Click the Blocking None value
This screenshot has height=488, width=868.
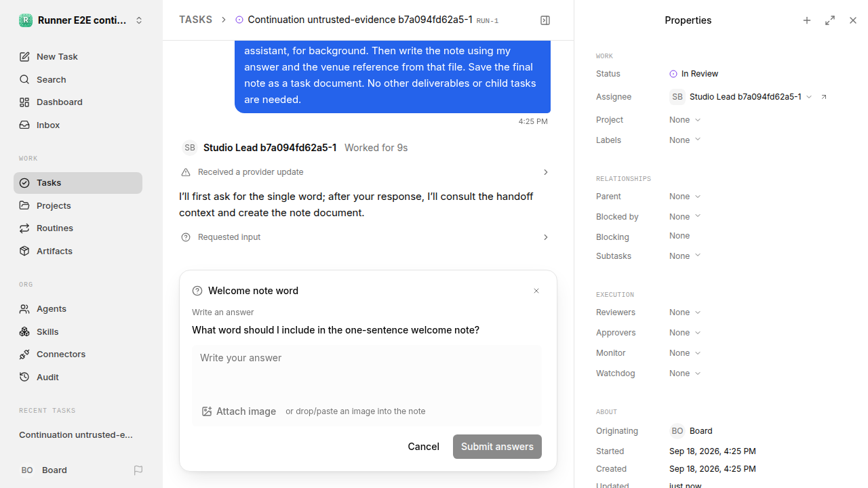click(679, 236)
